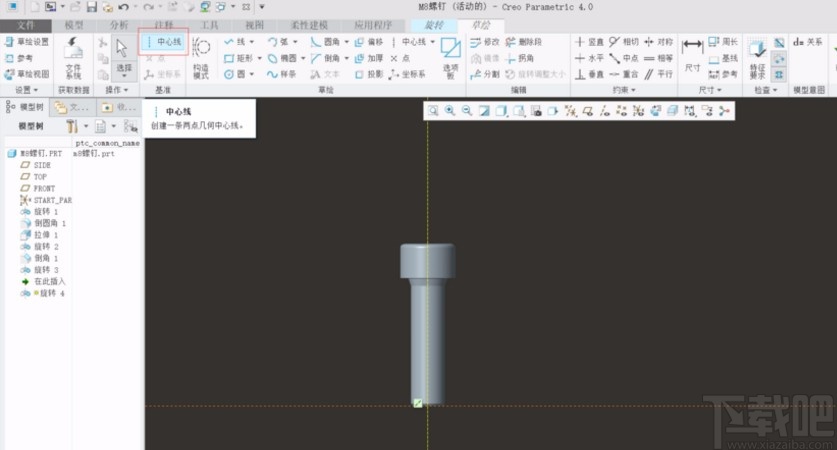Image resolution: width=837 pixels, height=450 pixels.
Task: Click the undo arrow in quick access toolbar
Action: tap(123, 7)
